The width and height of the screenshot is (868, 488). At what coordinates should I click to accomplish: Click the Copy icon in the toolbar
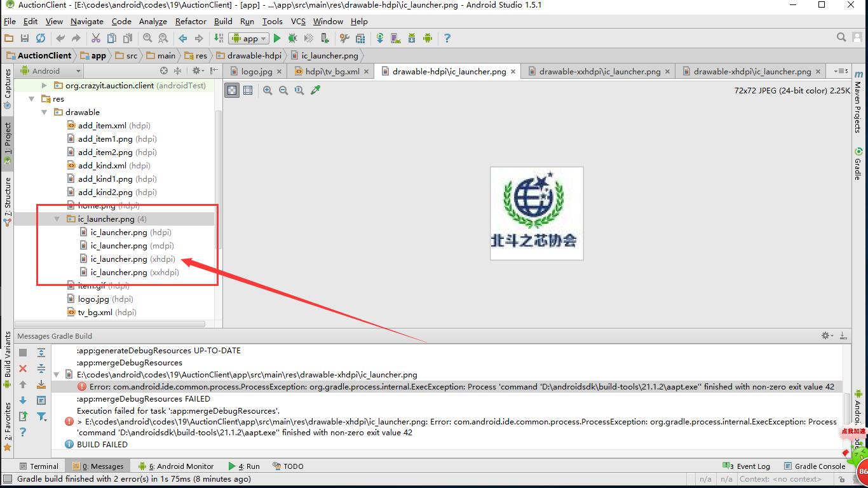112,38
